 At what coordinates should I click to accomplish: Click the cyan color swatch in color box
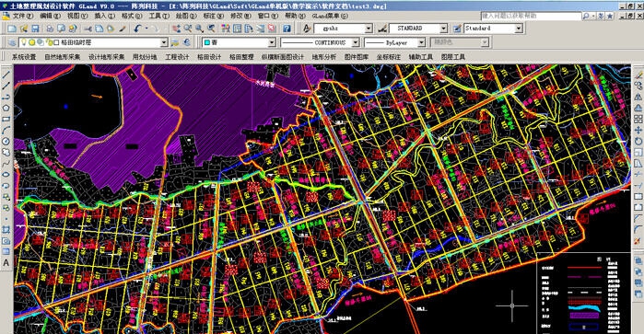207,42
